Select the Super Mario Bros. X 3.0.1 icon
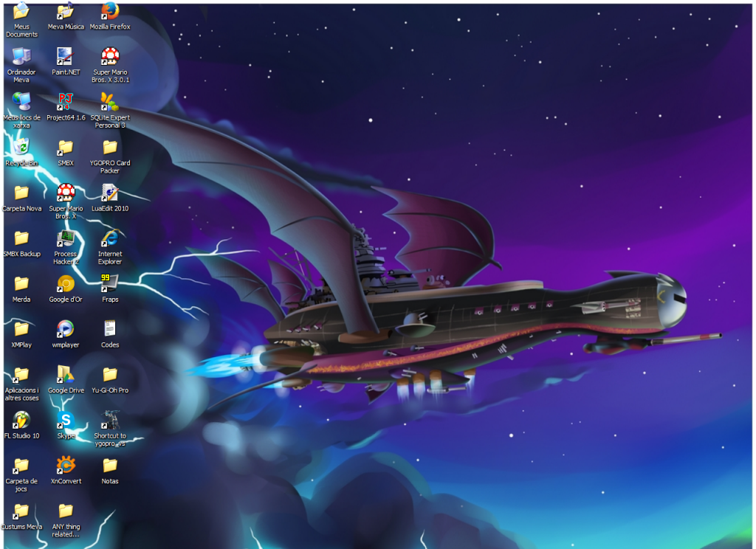756x549 pixels. click(x=110, y=56)
